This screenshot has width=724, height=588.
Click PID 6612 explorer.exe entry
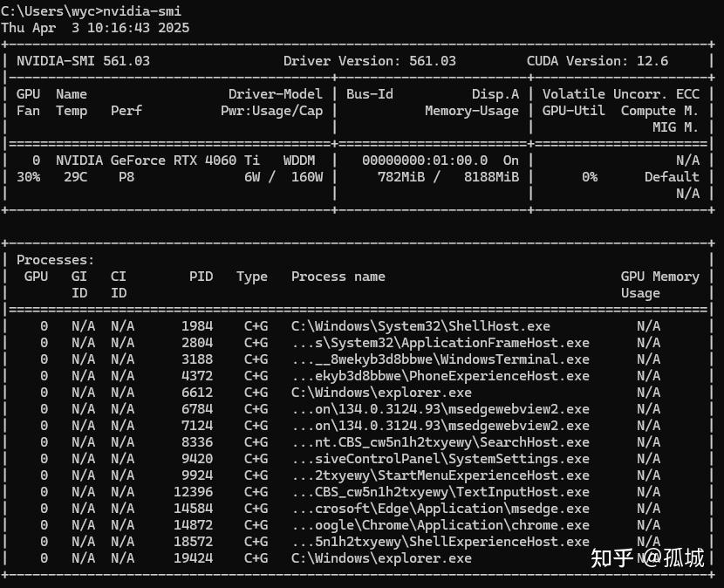[197, 393]
